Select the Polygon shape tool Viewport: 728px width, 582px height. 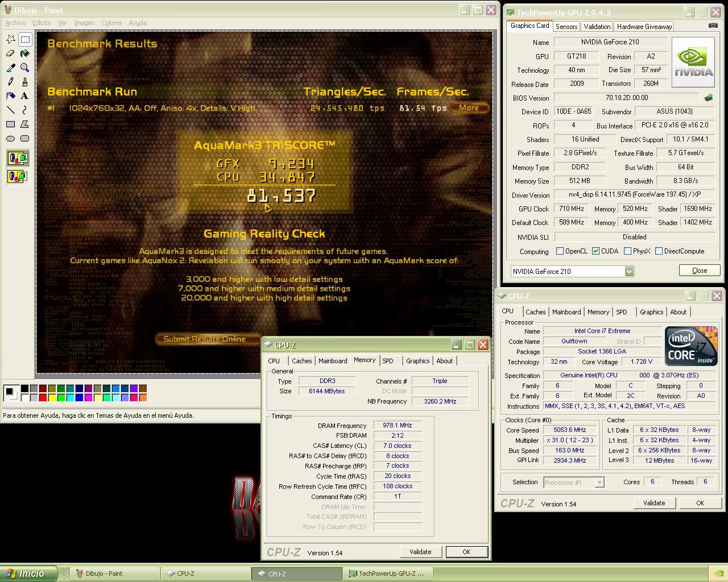[x=25, y=124]
